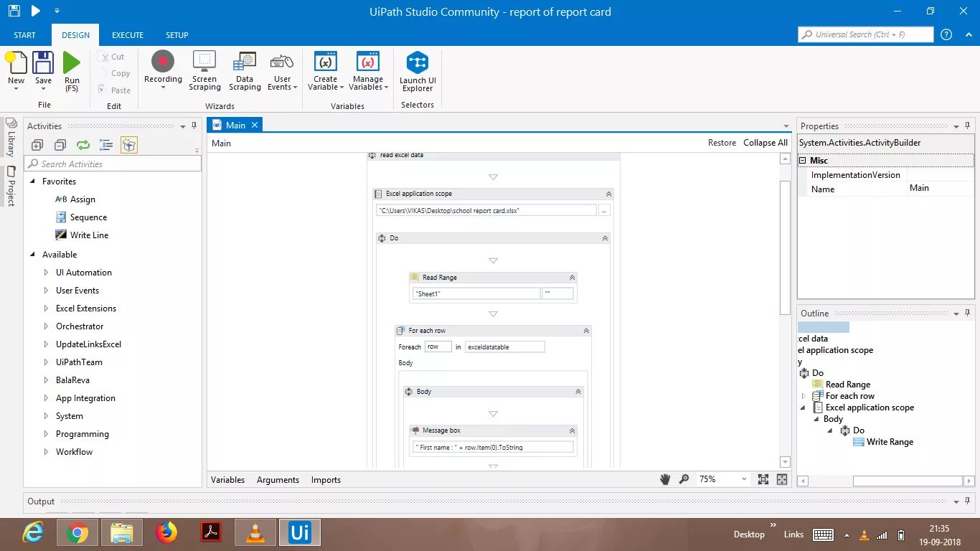
Task: Click the zoom magnifier icon
Action: point(684,479)
